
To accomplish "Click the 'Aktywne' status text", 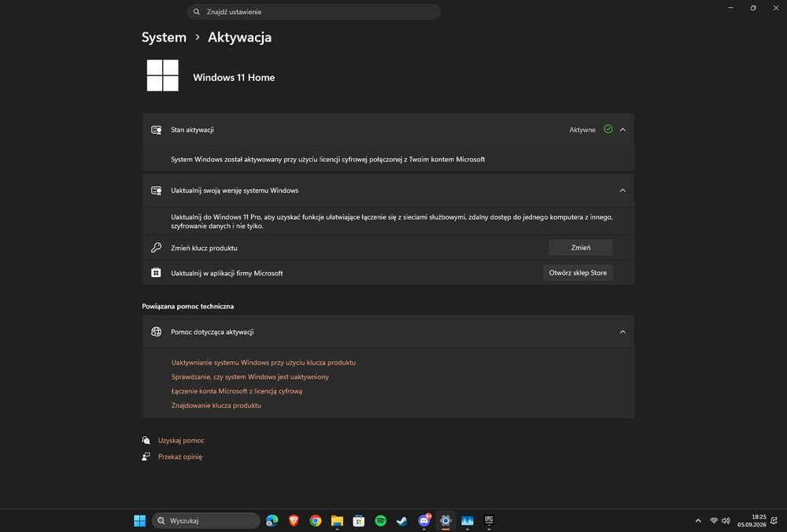I will tap(582, 130).
